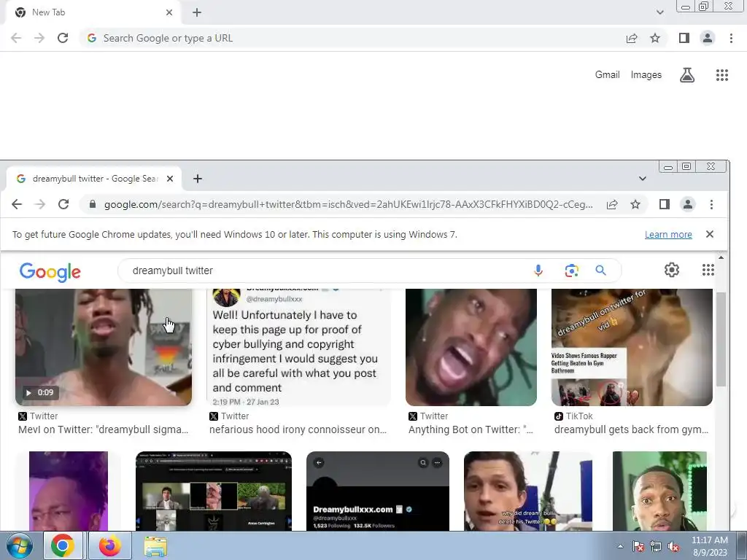Open side panel in New Tab window
The image size is (747, 560).
pos(684,38)
